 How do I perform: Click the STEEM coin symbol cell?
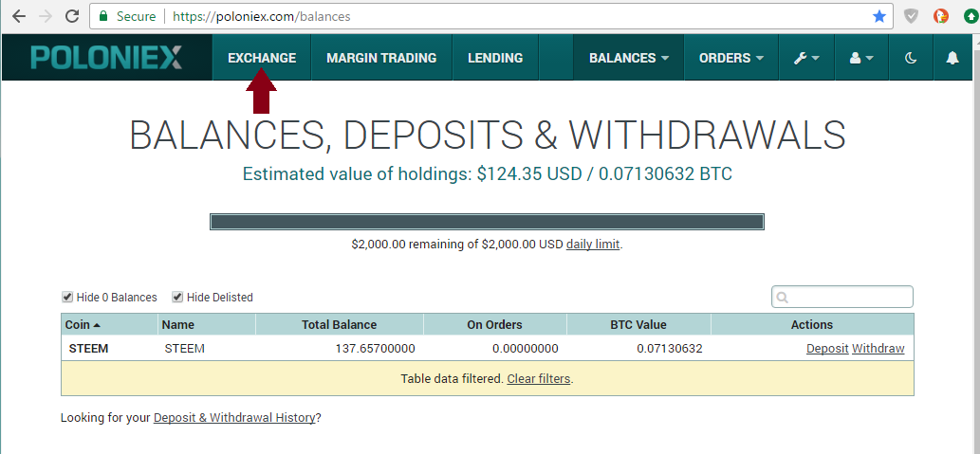89,349
